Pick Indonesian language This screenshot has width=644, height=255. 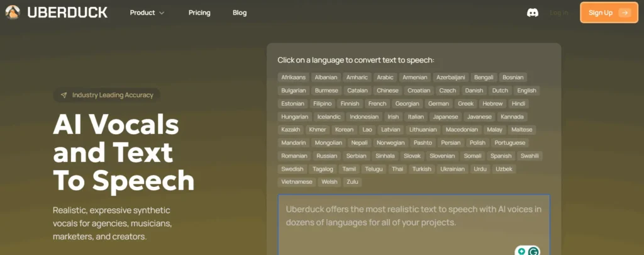pos(364,117)
